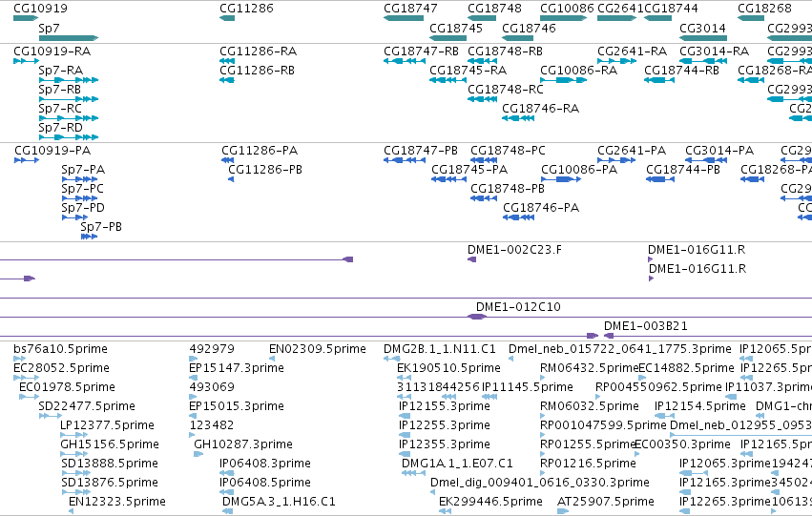This screenshot has height=516, width=812.
Task: Open the CG10086-RA transcript label
Action: 578,71
